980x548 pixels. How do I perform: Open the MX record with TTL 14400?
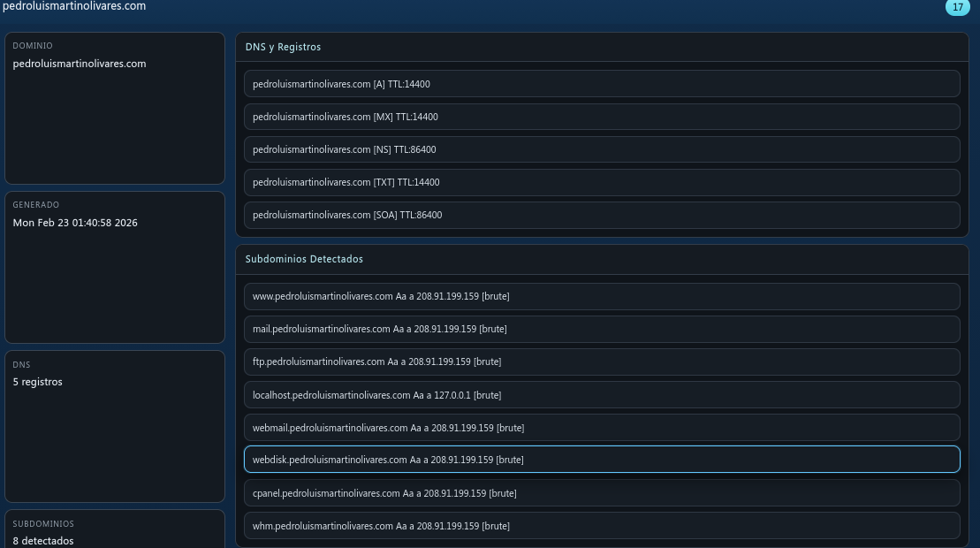pyautogui.click(x=602, y=116)
